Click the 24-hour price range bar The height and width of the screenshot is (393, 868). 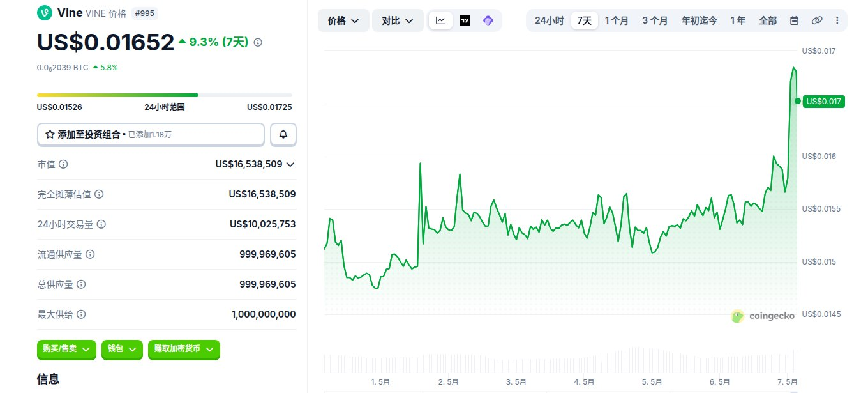pyautogui.click(x=165, y=95)
